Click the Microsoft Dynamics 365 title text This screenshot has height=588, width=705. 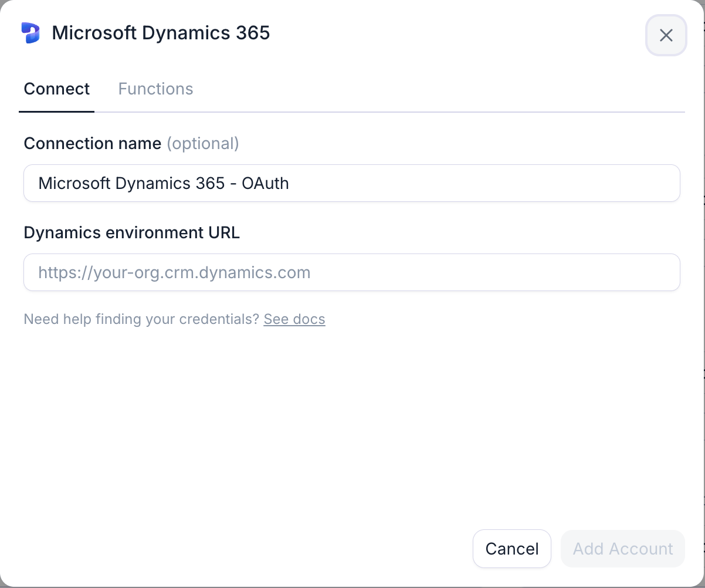coord(161,33)
